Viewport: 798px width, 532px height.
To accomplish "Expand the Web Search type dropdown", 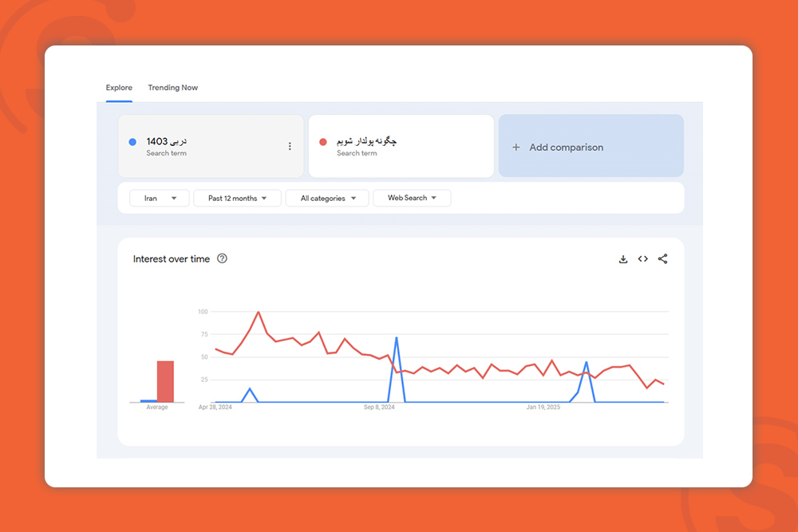I will (412, 199).
